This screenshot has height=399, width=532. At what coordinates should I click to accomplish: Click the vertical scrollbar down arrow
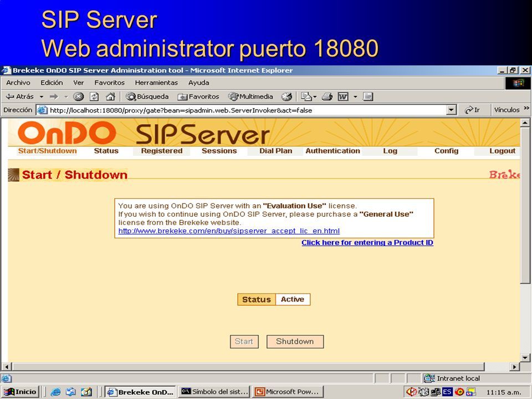tap(525, 357)
